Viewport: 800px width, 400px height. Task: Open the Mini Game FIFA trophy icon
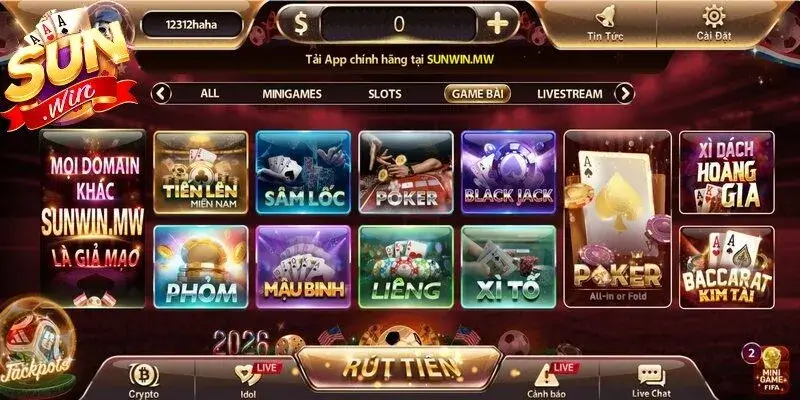[x=771, y=370]
